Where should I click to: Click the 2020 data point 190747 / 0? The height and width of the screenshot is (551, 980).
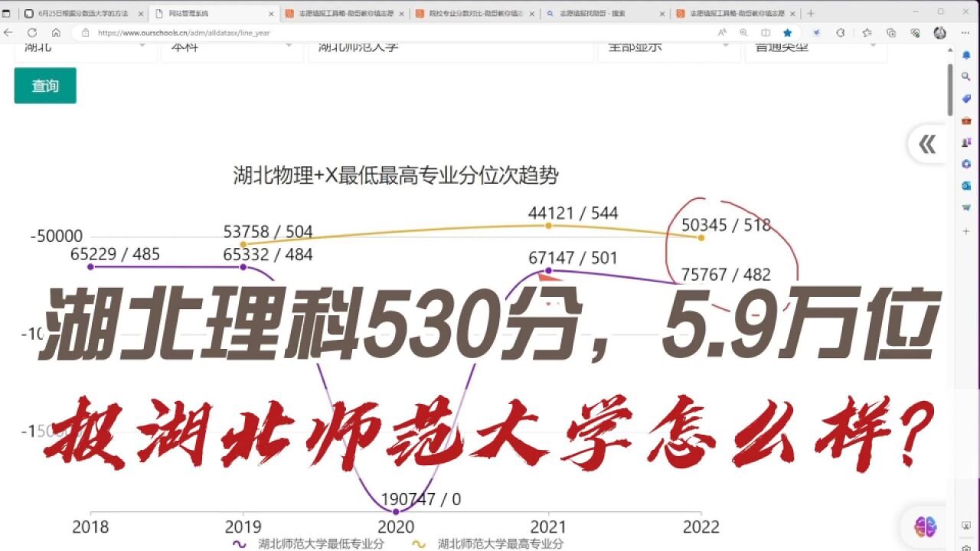point(395,511)
